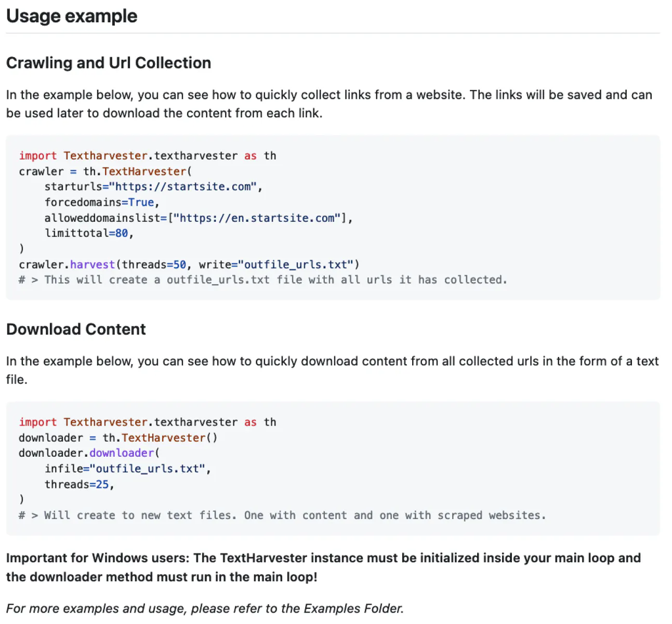Click the "Crawling and Url Collection" heading
672x624 pixels.
tap(109, 63)
